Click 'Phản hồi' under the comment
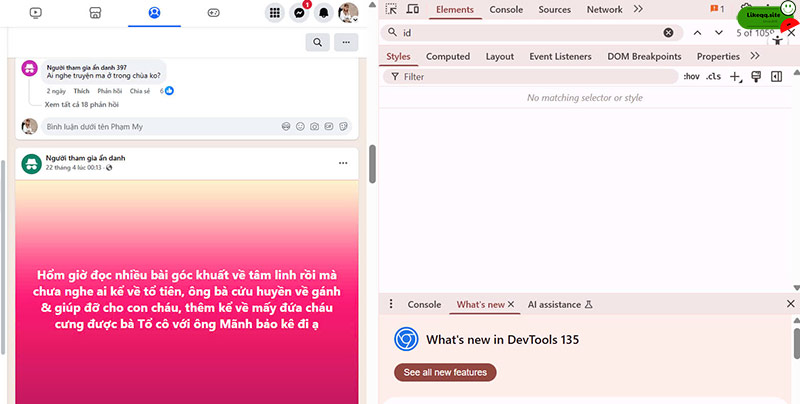Screen dimensions: 800x404 110,91
